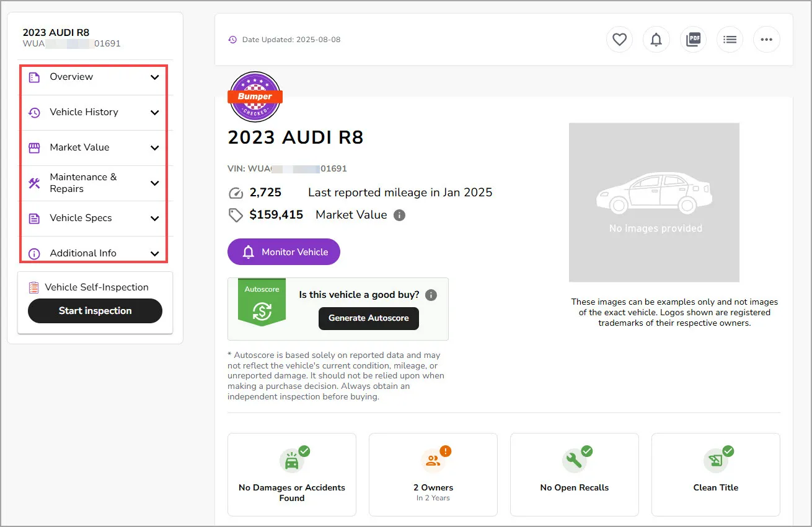Click the Autoscore good-buy info icon
The image size is (812, 527).
tap(431, 295)
